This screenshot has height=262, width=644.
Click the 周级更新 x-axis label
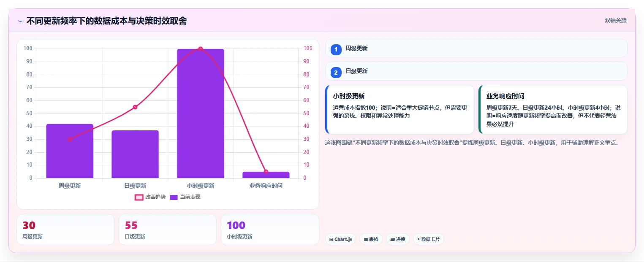click(x=70, y=186)
